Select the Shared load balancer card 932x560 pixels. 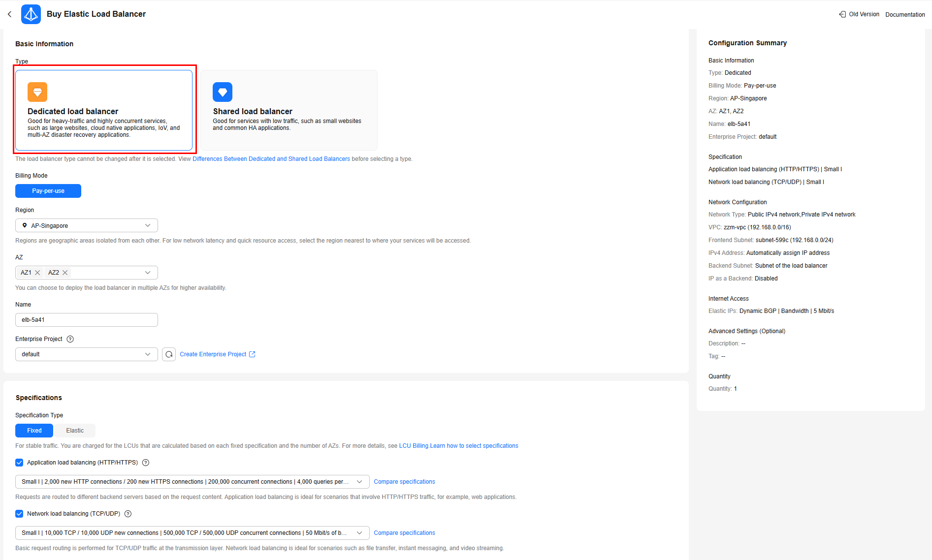point(289,110)
